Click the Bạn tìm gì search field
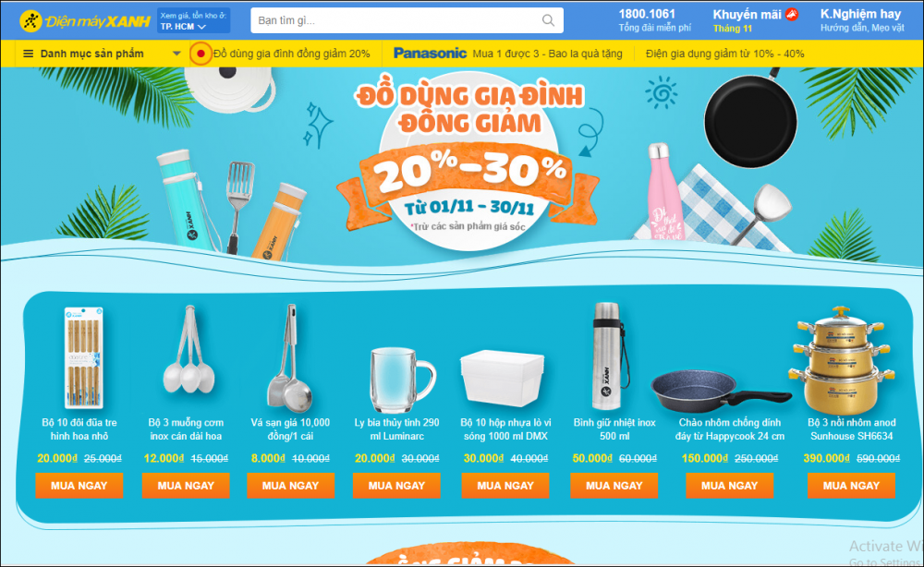This screenshot has height=567, width=924. pos(407,20)
